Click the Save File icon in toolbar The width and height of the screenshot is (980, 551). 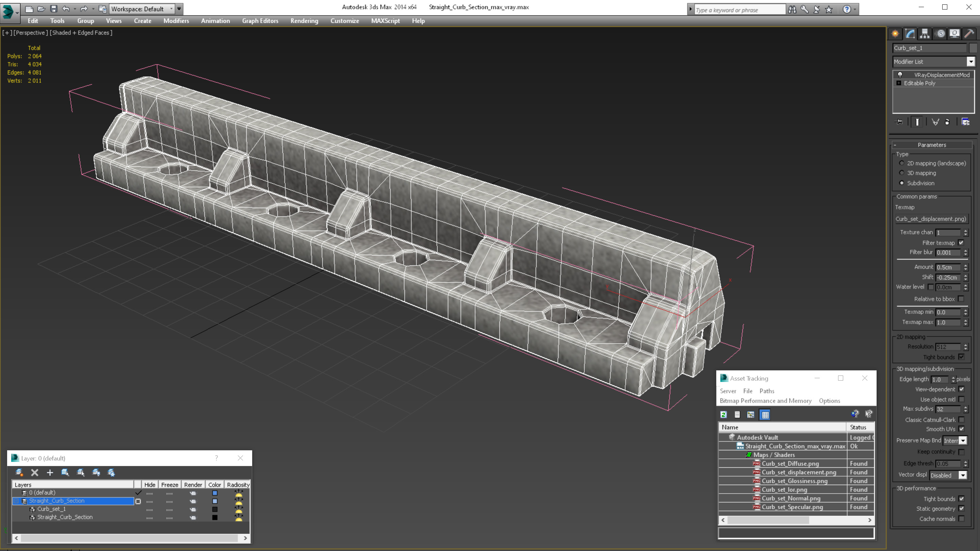pyautogui.click(x=54, y=9)
